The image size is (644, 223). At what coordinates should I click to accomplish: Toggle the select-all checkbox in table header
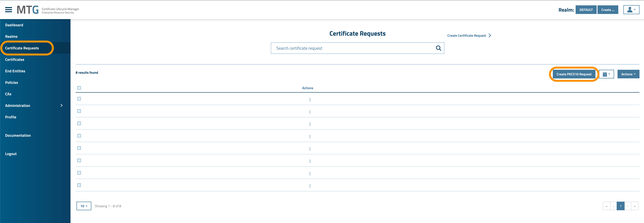[79, 88]
